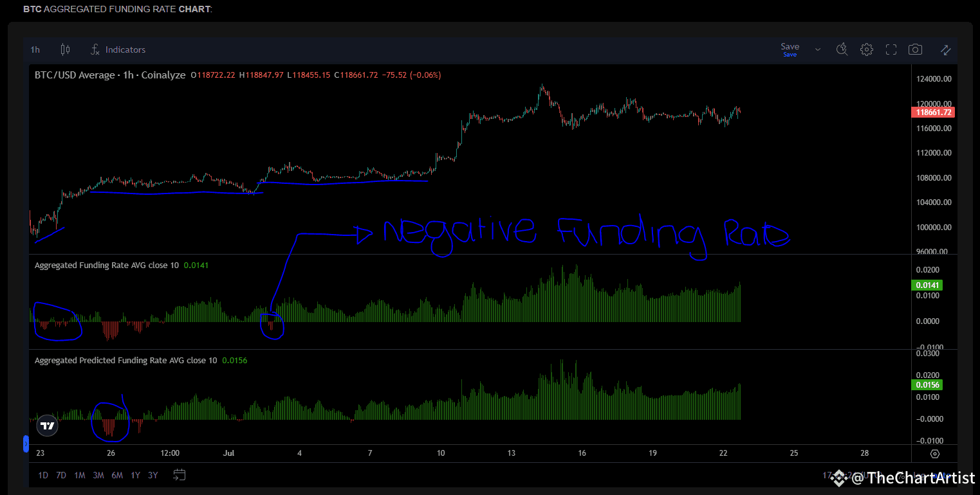Select the BTC AGGREGATED FUNDING RATE CHART heading
Image resolution: width=980 pixels, height=495 pixels.
(x=118, y=10)
